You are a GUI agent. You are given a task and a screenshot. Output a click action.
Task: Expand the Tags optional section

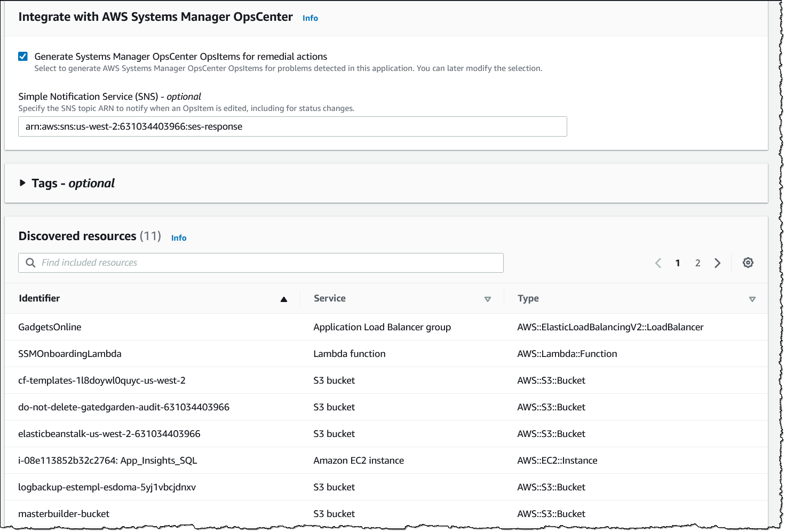(x=22, y=183)
